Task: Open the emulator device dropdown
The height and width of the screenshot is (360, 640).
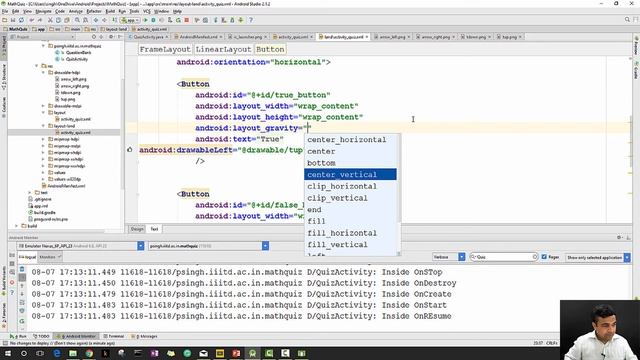Action: (x=140, y=246)
